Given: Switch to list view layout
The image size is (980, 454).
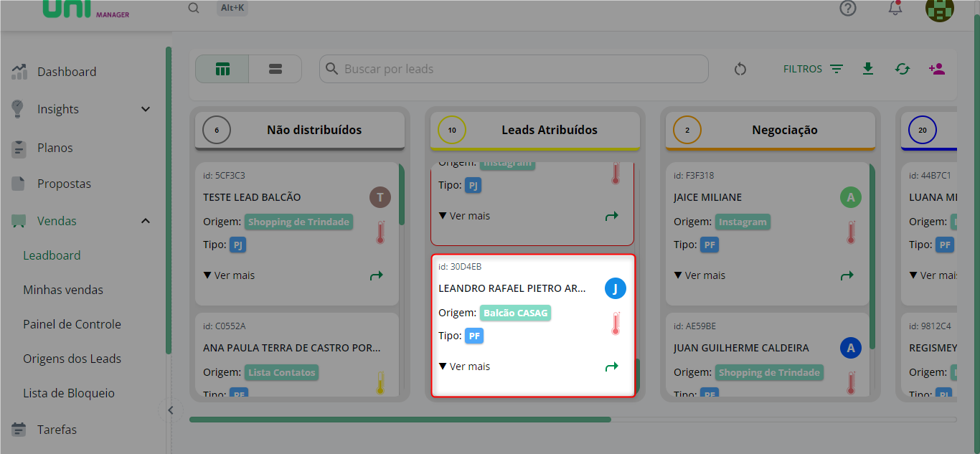Looking at the screenshot, I should pyautogui.click(x=275, y=69).
